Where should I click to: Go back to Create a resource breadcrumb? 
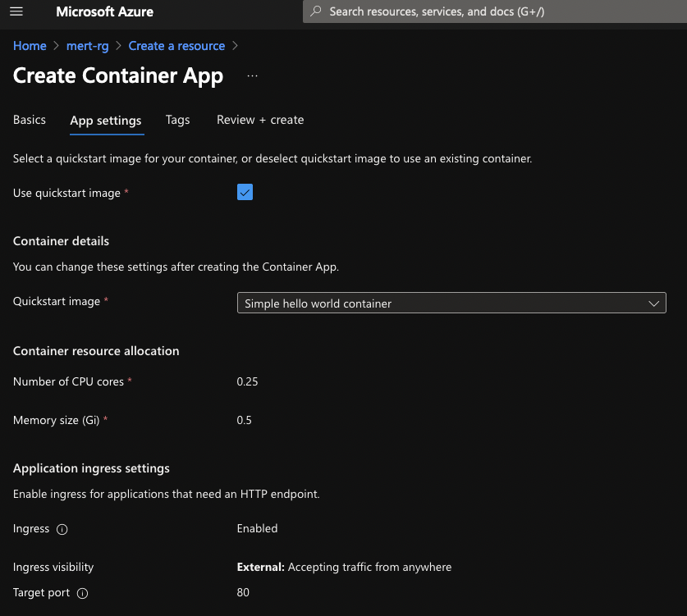(x=176, y=46)
